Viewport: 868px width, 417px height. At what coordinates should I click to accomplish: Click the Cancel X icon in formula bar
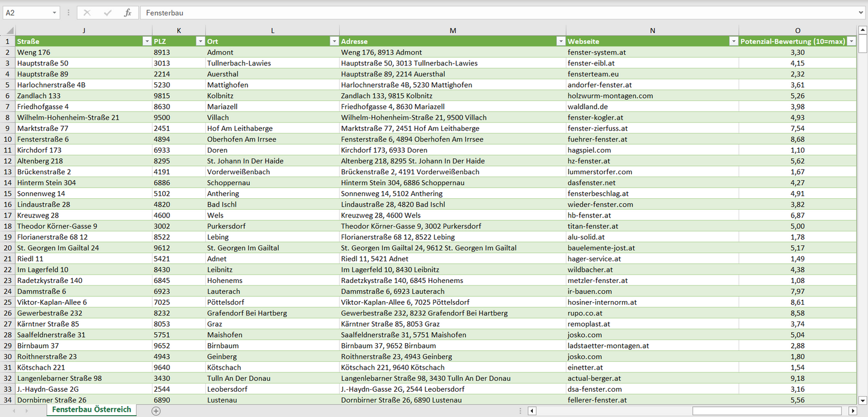coord(87,13)
